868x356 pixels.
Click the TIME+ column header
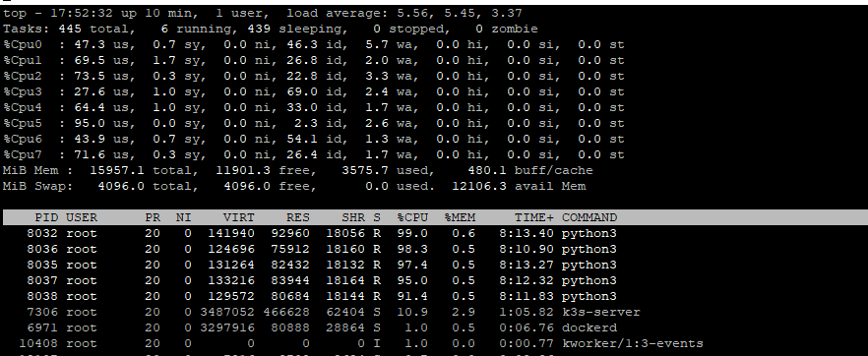534,217
